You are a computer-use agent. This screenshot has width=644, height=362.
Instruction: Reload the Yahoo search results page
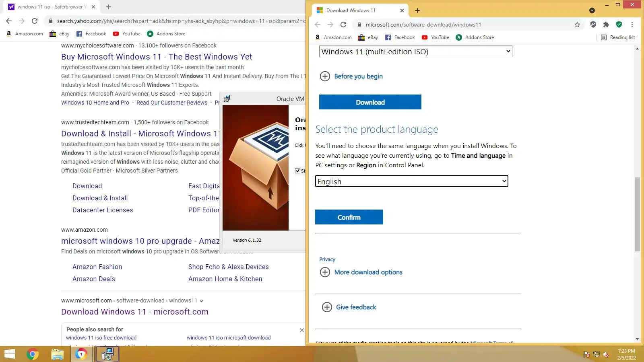coord(35,21)
